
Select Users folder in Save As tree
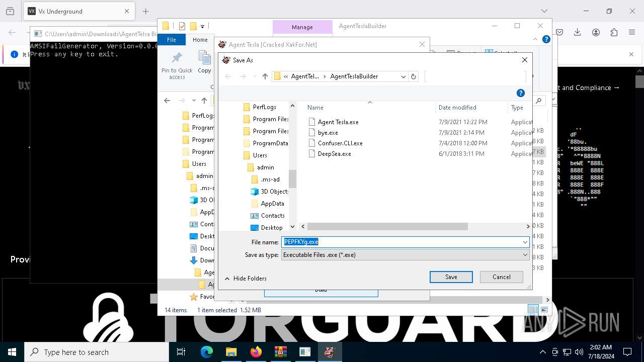[260, 155]
